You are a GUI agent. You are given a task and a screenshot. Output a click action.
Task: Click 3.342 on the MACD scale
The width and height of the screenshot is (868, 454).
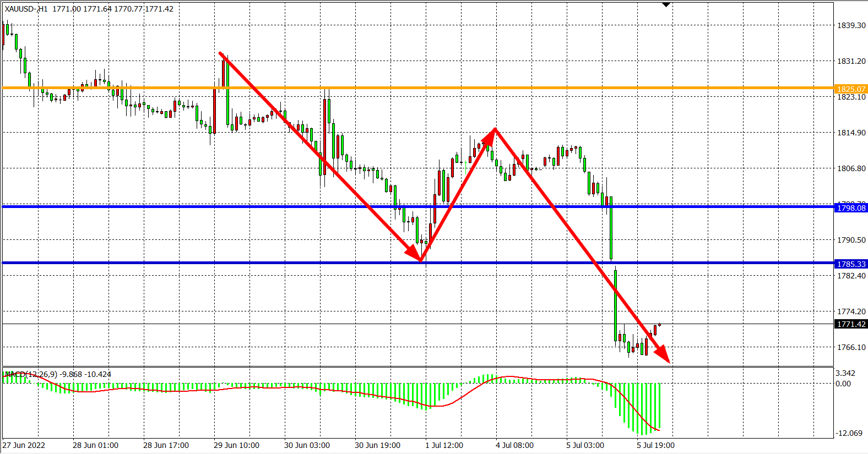(845, 373)
